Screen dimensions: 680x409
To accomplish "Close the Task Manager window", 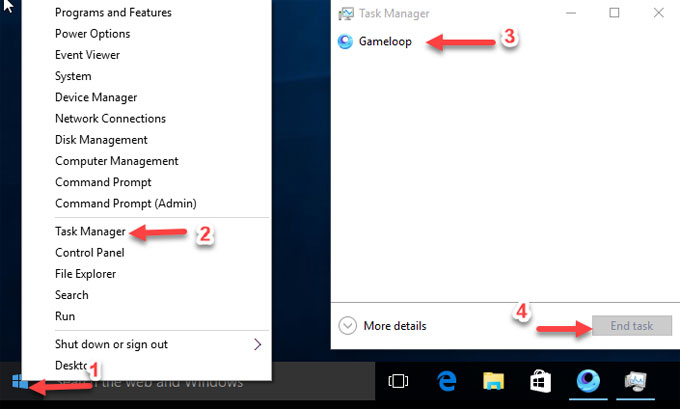I will (x=658, y=13).
